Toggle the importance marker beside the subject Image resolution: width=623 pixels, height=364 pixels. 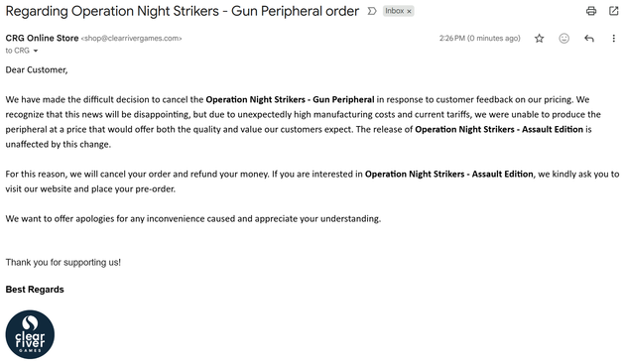[x=372, y=11]
